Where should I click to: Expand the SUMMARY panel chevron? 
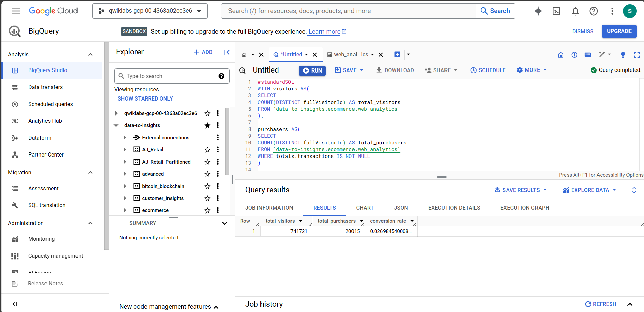(225, 223)
